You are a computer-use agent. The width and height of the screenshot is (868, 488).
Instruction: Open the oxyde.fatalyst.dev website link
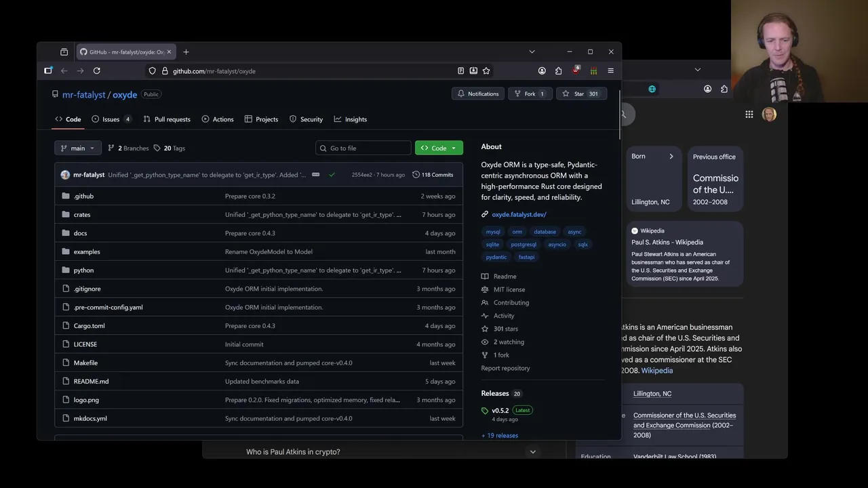tap(519, 214)
